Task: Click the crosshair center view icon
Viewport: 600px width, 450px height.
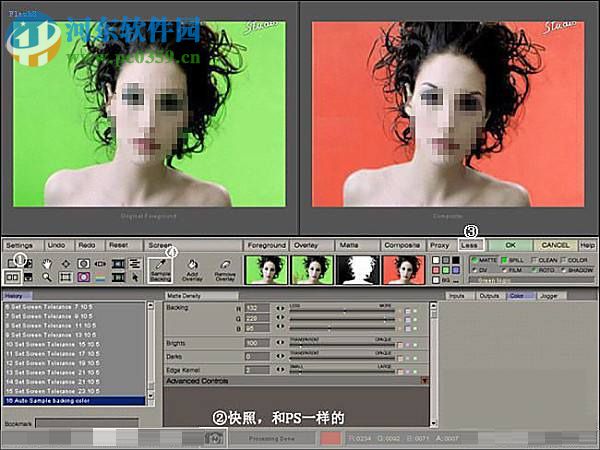Action: point(66,264)
